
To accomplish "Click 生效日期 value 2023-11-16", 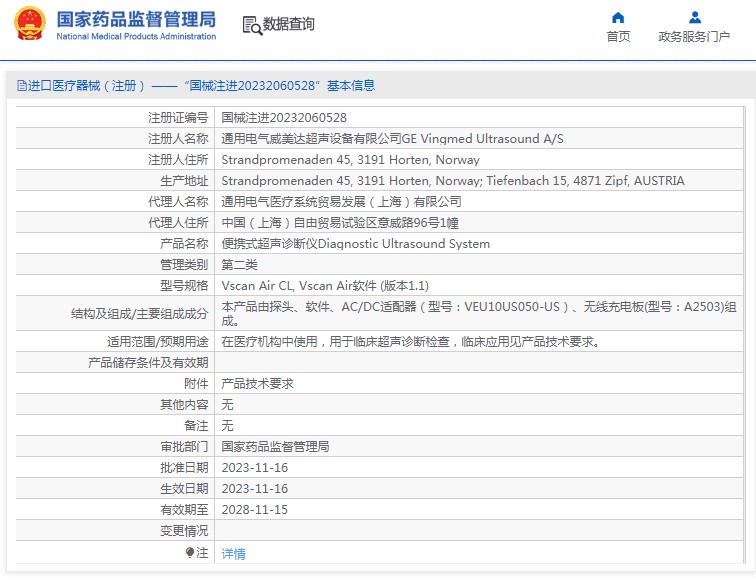I will coord(255,489).
